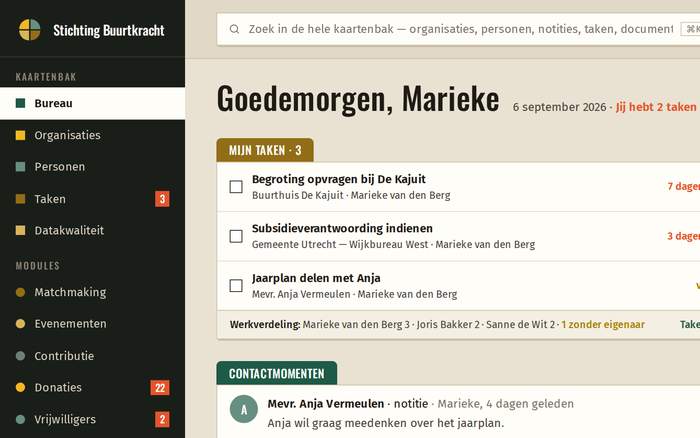Screen dimensions: 700x438
Task: Click 'Sanne de Wit 2' in Werkverdeling
Action: click(520, 325)
